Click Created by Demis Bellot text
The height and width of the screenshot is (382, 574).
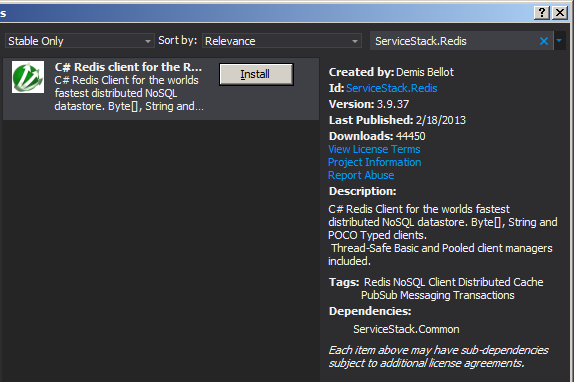coord(391,72)
